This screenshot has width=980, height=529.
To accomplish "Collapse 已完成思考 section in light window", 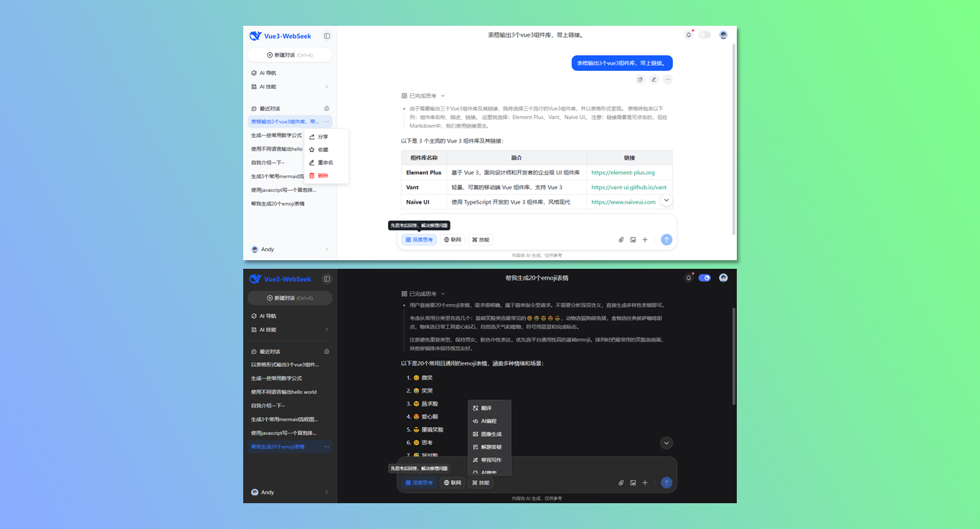I will (x=423, y=95).
